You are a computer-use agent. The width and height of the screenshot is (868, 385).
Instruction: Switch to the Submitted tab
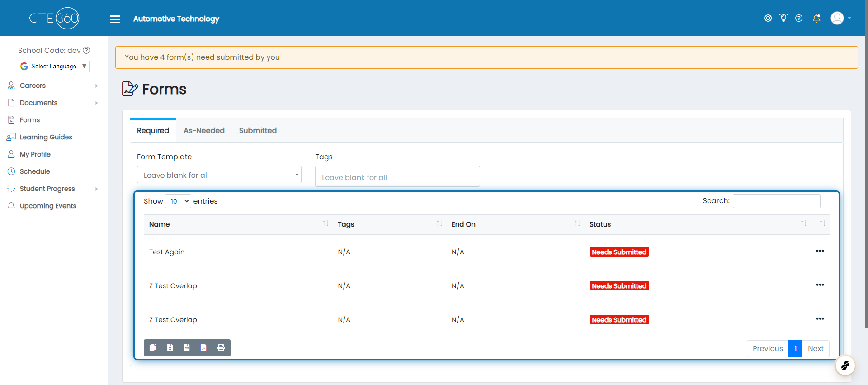coord(258,130)
